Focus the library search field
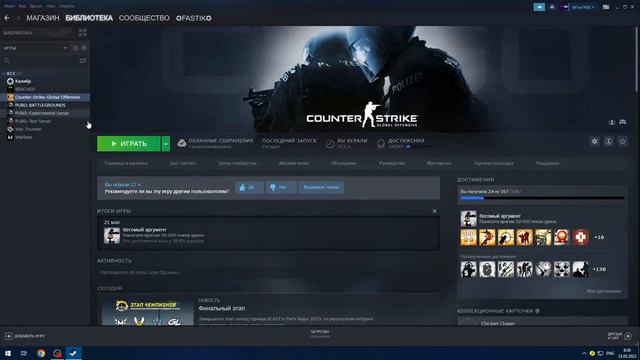 (41, 60)
